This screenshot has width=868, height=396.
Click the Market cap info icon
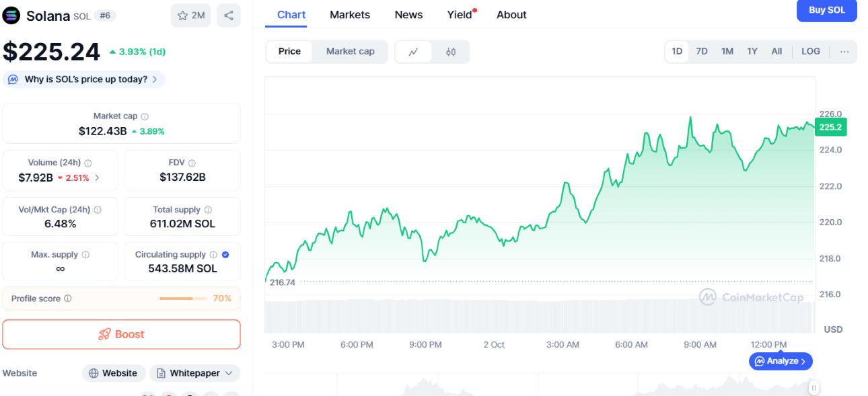(x=145, y=116)
